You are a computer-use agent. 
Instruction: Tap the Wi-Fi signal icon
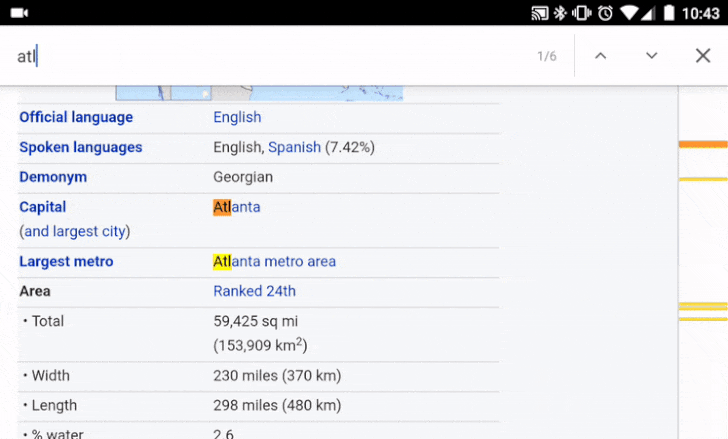[x=629, y=13]
